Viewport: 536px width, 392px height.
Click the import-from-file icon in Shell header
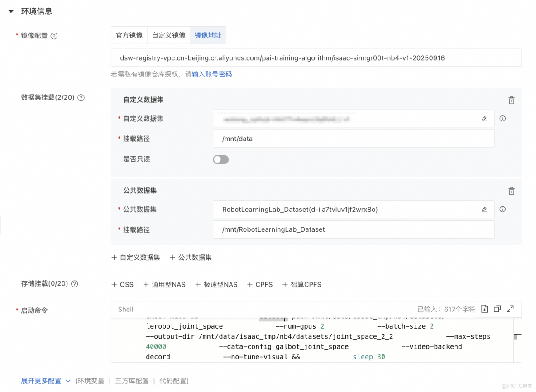click(x=484, y=309)
